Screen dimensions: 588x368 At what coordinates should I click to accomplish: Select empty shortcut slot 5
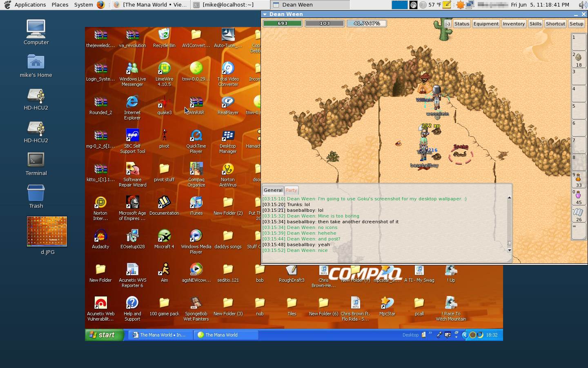[578, 111]
